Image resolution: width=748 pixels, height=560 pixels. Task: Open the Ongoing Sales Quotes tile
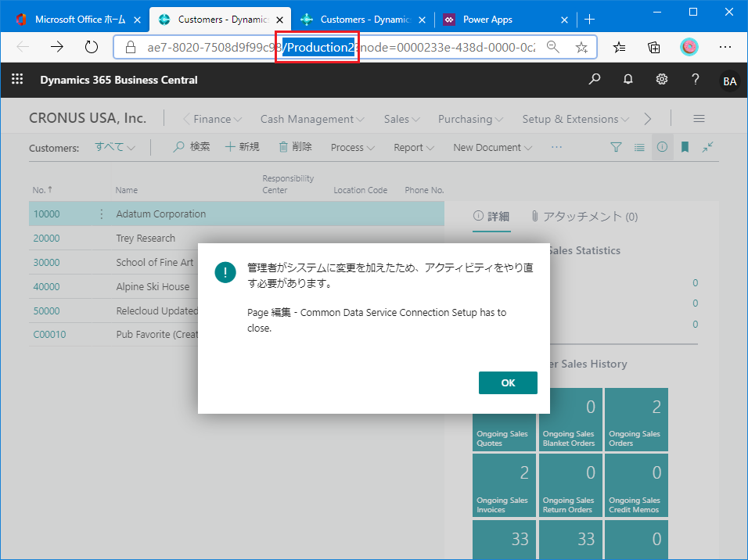tap(504, 420)
